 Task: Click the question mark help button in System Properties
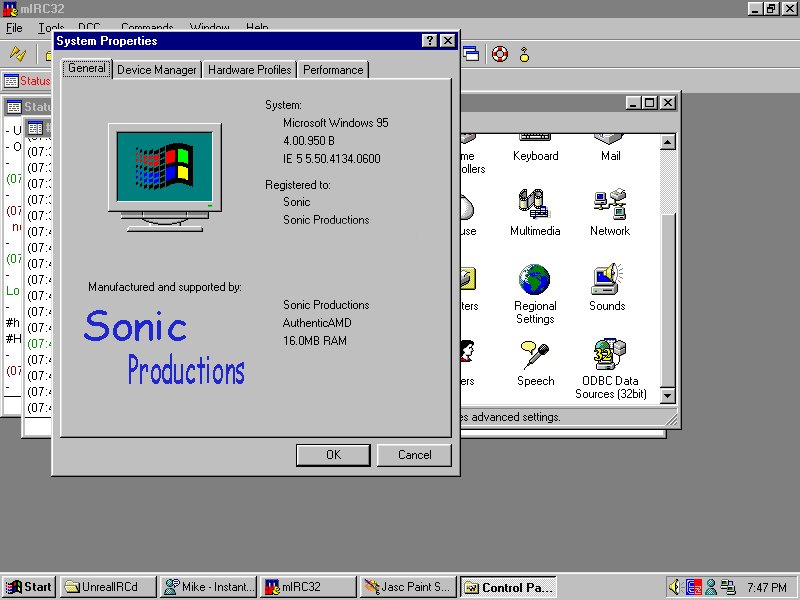pos(429,41)
